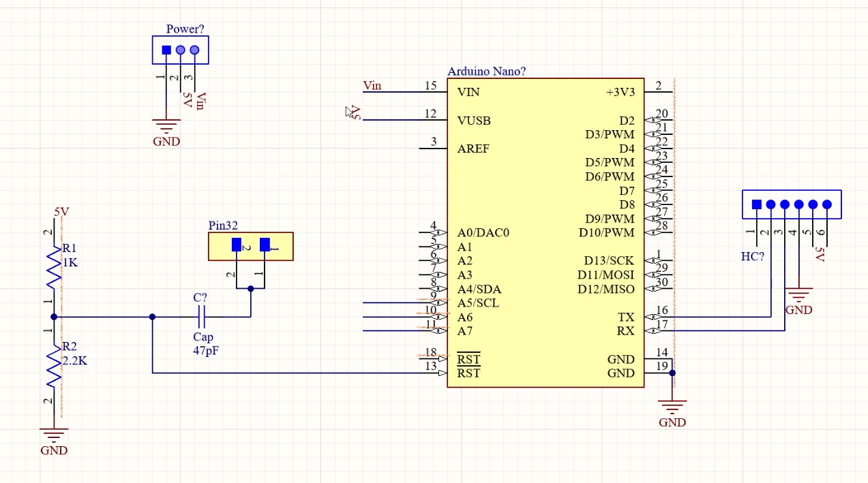The width and height of the screenshot is (868, 483).
Task: Click the TX pin wire on the Arduino
Action: (x=702, y=317)
